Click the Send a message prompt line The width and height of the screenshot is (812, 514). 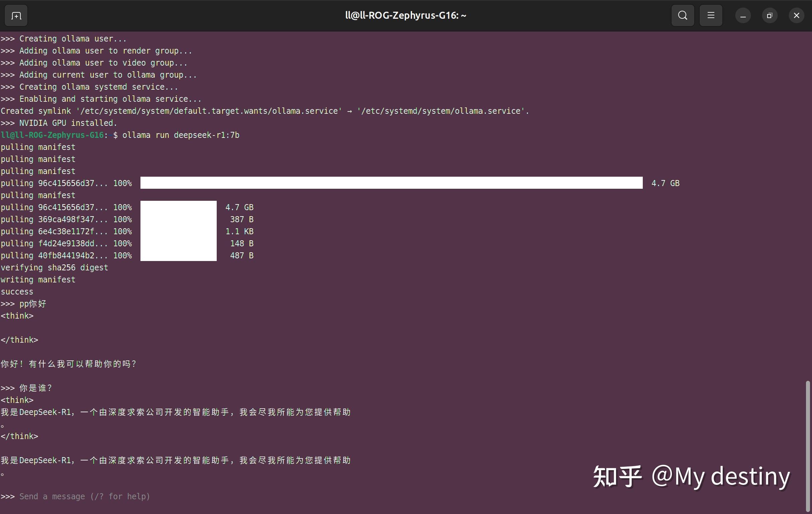pyautogui.click(x=84, y=497)
